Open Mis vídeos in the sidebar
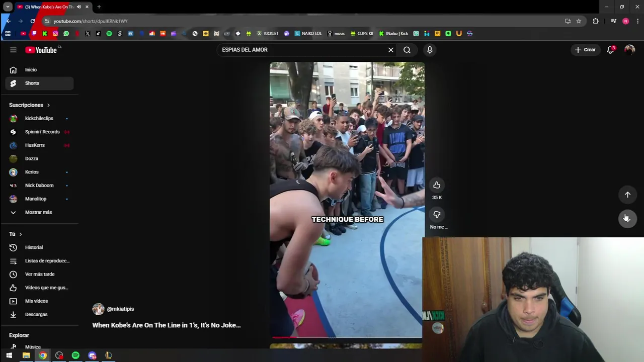The image size is (644, 362). coord(39,301)
